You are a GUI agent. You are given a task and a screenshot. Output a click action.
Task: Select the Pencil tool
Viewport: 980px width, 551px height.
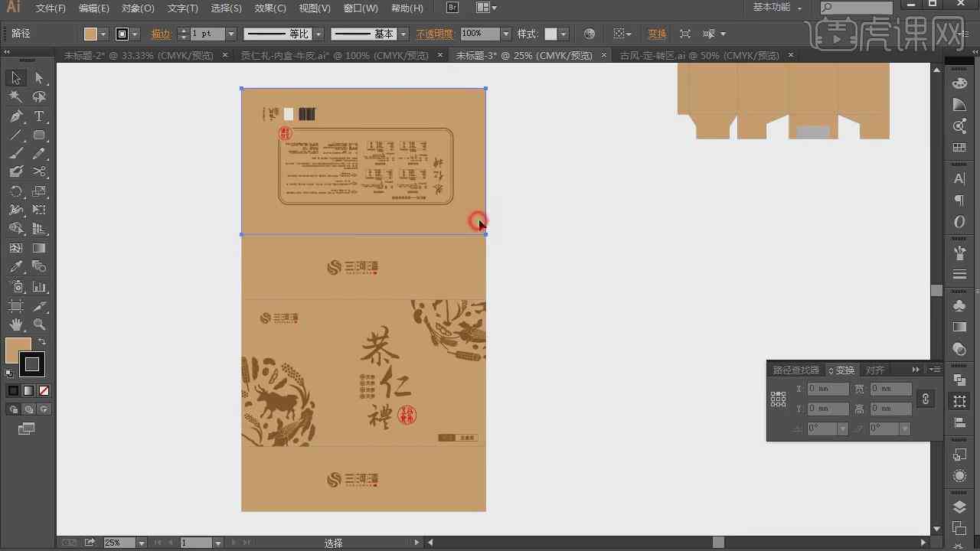pyautogui.click(x=39, y=154)
